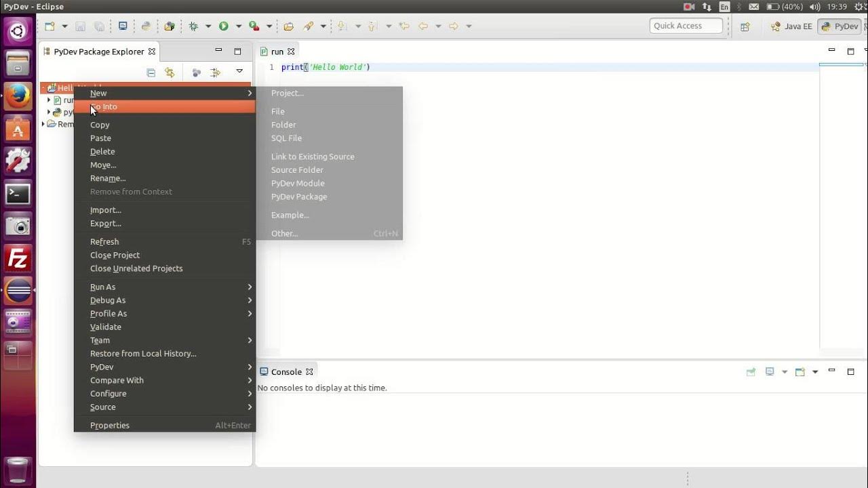Viewport: 868px width, 488px height.
Task: Choose Rename... from context menu
Action: 165,178
